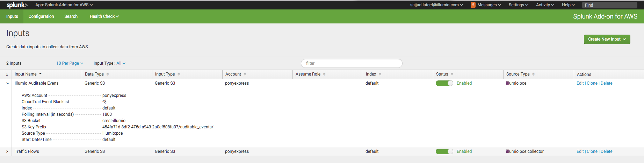Click the S3 Key Prefix value

point(158,127)
